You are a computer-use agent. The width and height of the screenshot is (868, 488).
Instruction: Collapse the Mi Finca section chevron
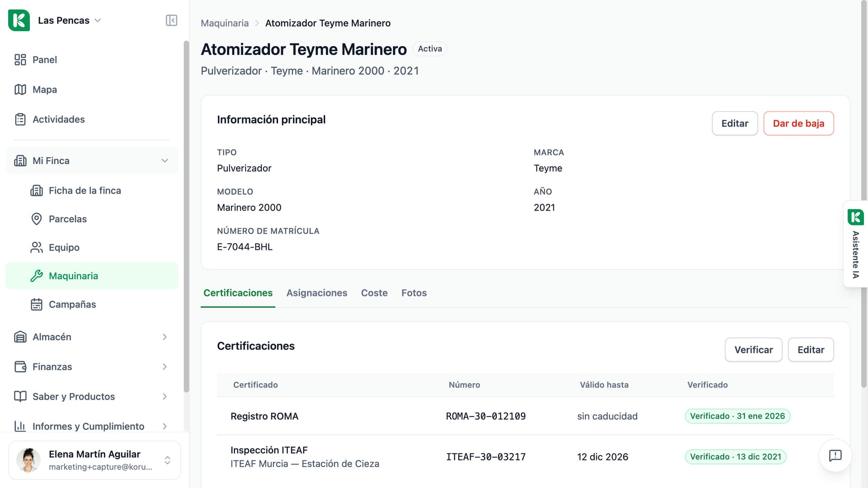click(165, 161)
